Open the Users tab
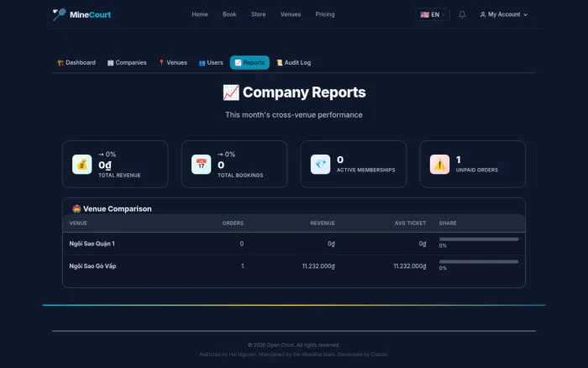The width and height of the screenshot is (588, 368). [x=211, y=63]
